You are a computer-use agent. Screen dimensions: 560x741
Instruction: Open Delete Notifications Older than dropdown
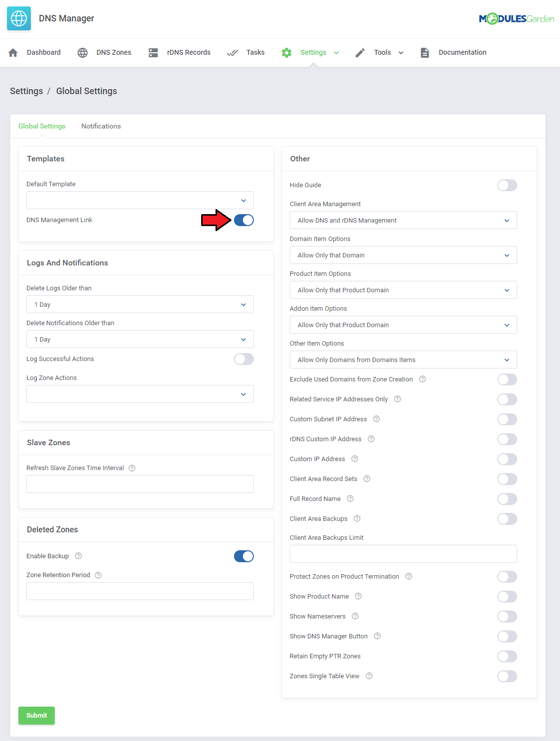(140, 339)
